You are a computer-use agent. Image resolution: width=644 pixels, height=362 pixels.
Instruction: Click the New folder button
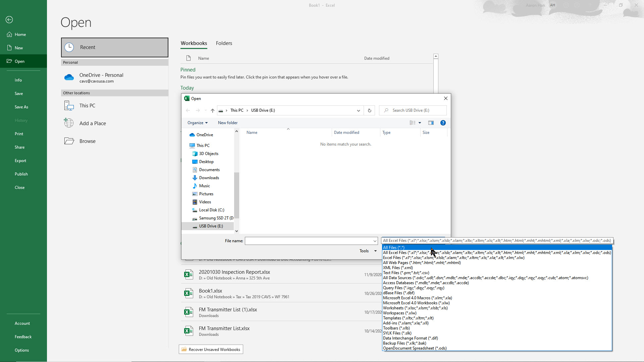[227, 123]
